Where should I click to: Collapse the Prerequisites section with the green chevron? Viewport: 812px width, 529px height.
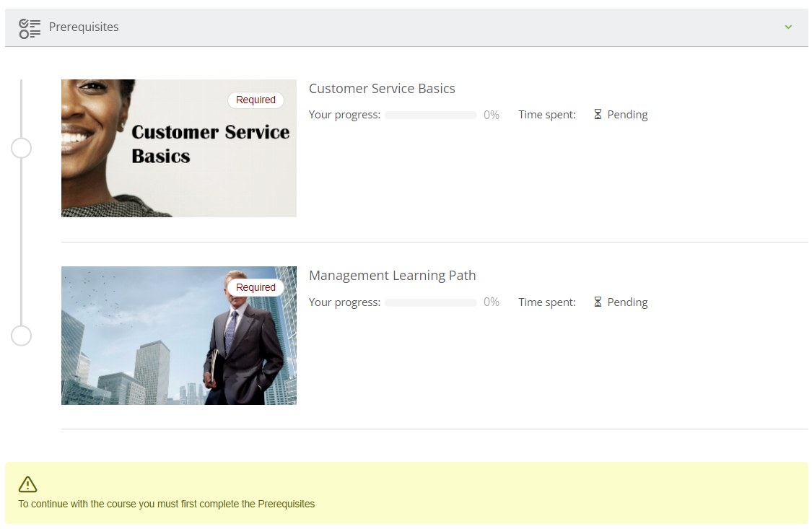click(788, 27)
